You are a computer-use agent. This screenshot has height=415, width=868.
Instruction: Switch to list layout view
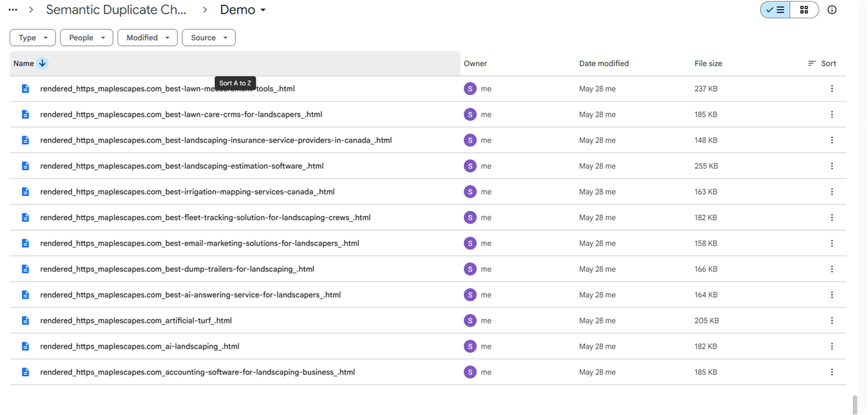[x=775, y=9]
